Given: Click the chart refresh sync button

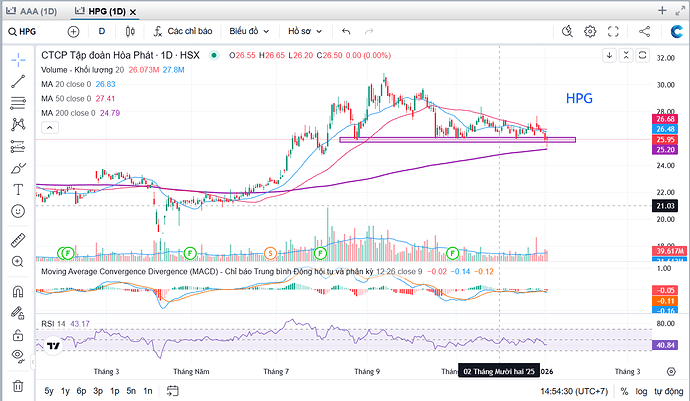Looking at the screenshot, I should click(x=642, y=55).
